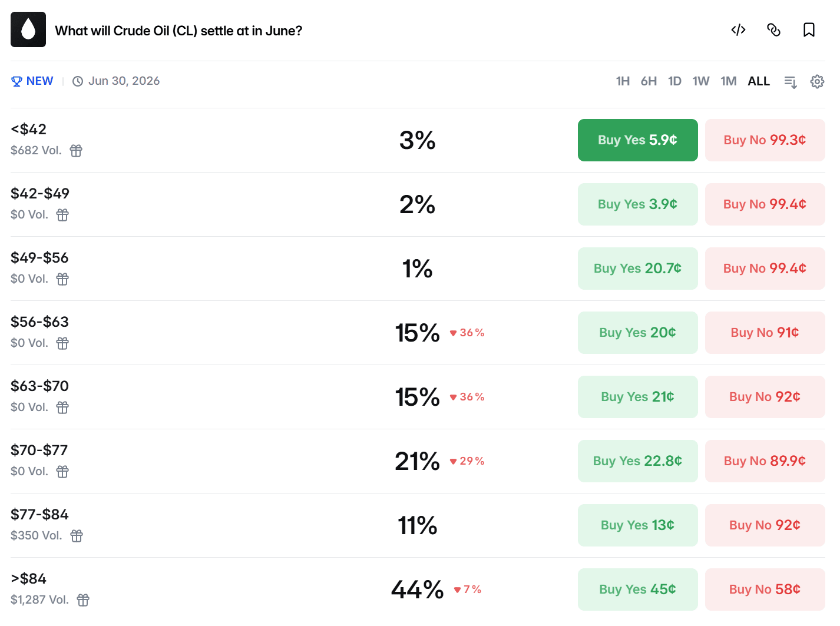Click the embed code icon
The image size is (840, 626).
coord(738,30)
